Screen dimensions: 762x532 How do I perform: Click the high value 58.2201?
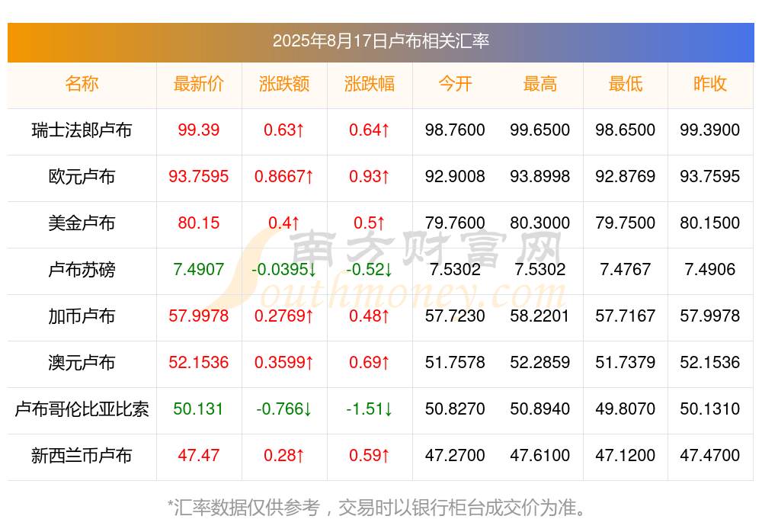(x=540, y=316)
